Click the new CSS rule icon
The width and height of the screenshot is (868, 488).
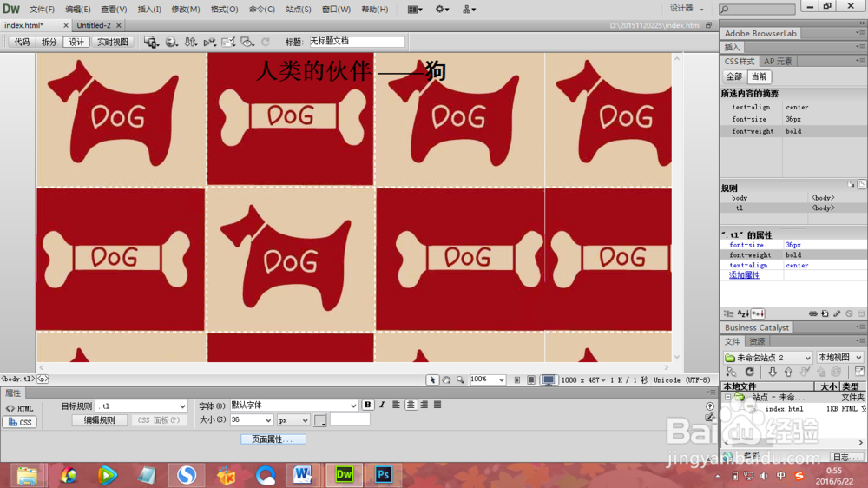point(825,313)
